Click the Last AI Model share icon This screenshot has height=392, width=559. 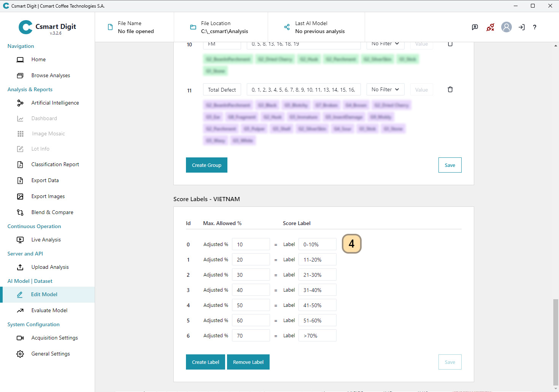tap(287, 27)
